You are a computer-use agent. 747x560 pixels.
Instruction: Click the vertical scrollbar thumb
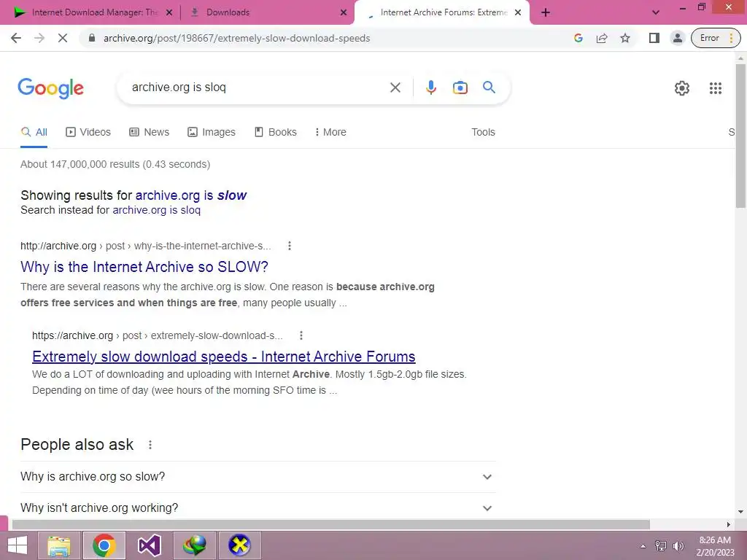740,136
